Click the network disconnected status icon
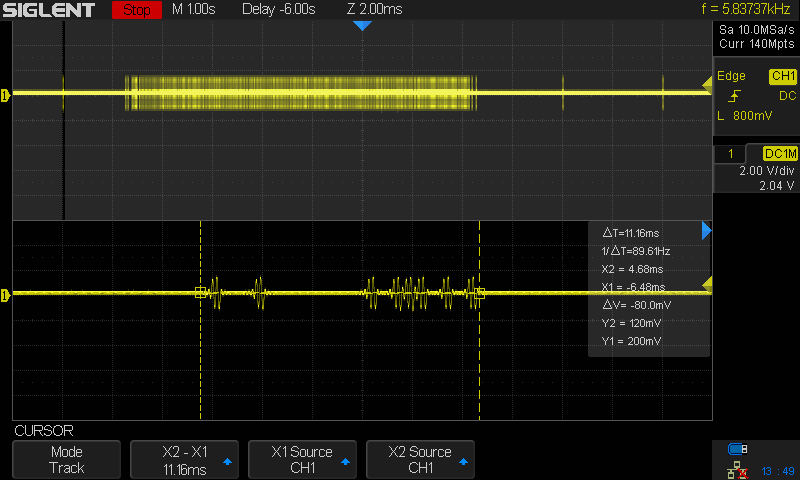 737,470
